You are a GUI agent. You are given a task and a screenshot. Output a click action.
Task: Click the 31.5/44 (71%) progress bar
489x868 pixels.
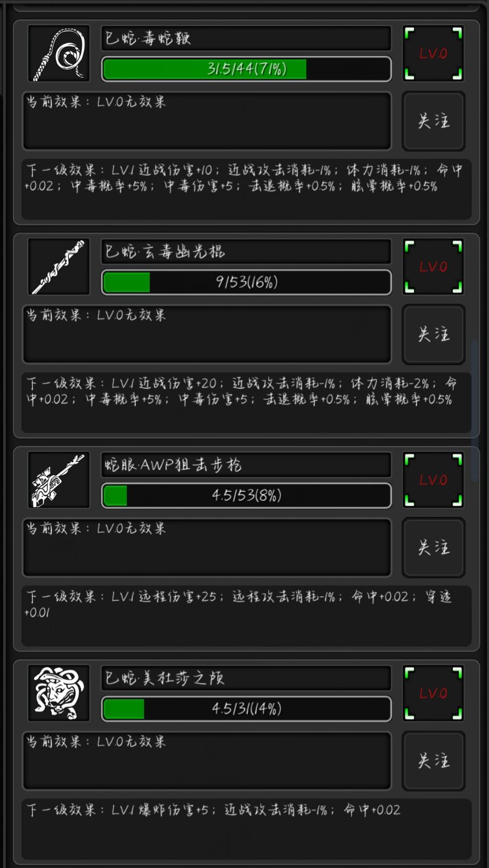(x=246, y=69)
